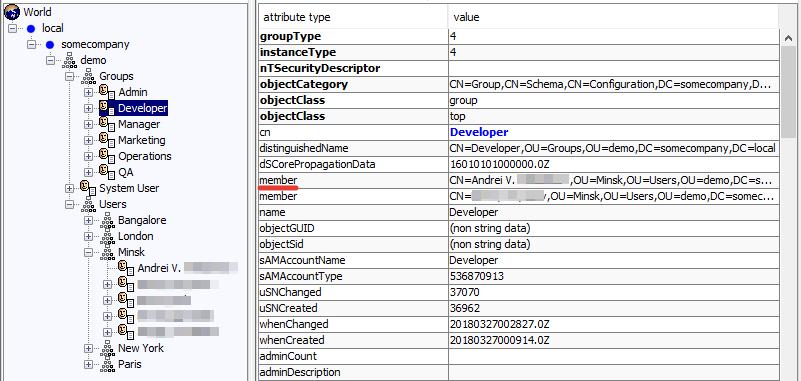Expand the Bangalore tree node
The width and height of the screenshot is (801, 381).
click(88, 221)
